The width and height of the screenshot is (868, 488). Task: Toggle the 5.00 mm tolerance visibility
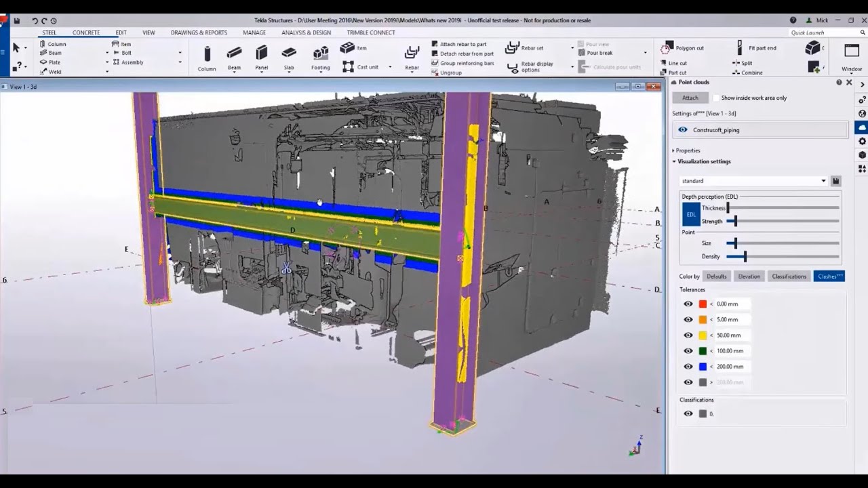point(688,320)
